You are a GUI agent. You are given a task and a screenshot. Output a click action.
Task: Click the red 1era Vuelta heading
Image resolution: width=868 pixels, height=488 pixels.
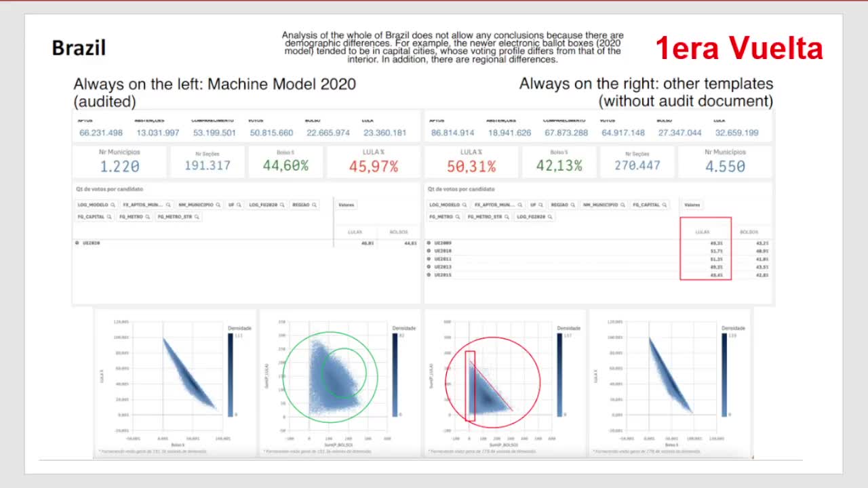(x=739, y=48)
